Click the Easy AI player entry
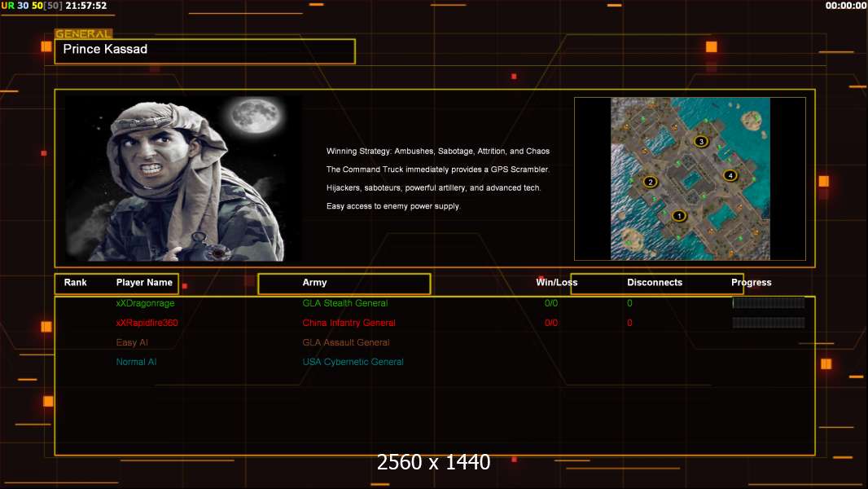This screenshot has height=489, width=868. point(132,342)
